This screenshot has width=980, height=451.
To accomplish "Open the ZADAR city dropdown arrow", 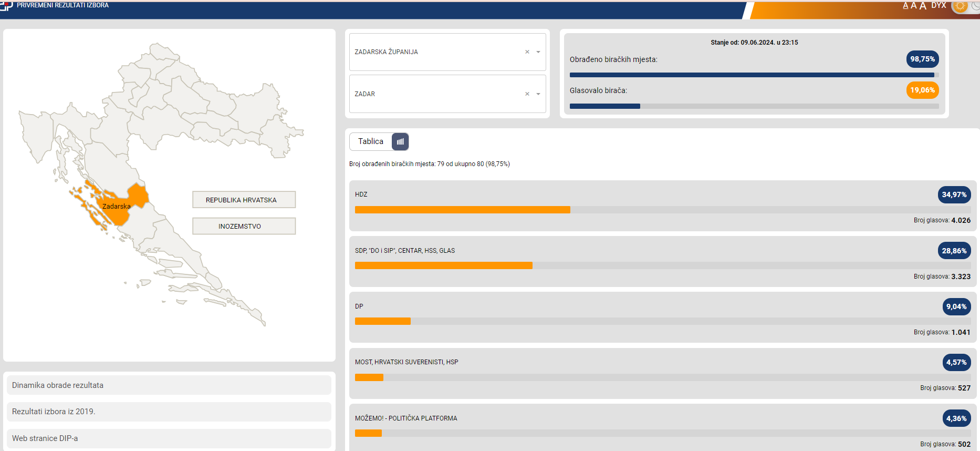I will (538, 94).
